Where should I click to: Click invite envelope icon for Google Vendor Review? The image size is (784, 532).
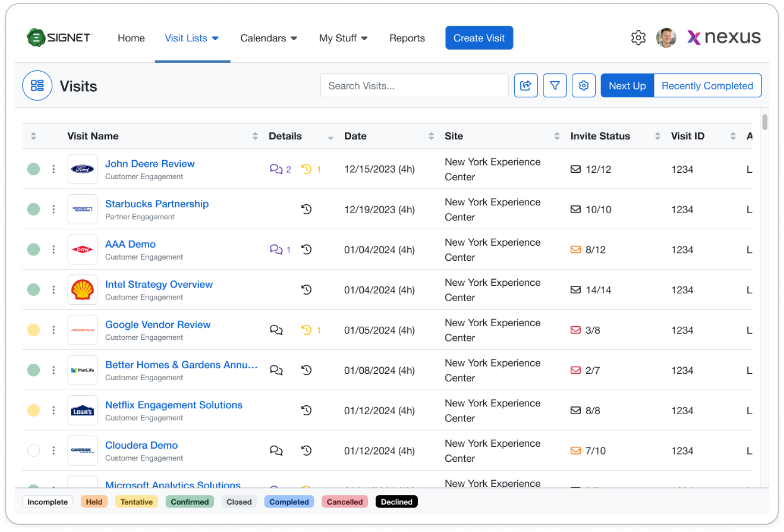click(575, 330)
